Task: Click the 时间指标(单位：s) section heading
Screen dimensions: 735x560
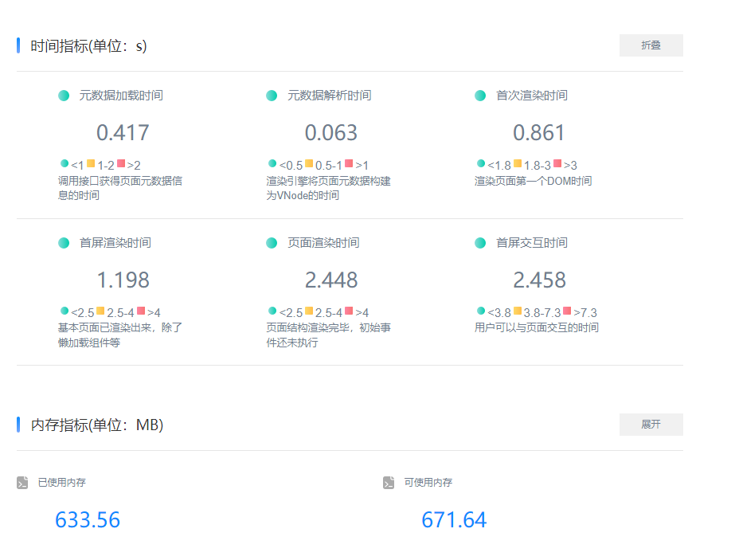Action: tap(88, 46)
